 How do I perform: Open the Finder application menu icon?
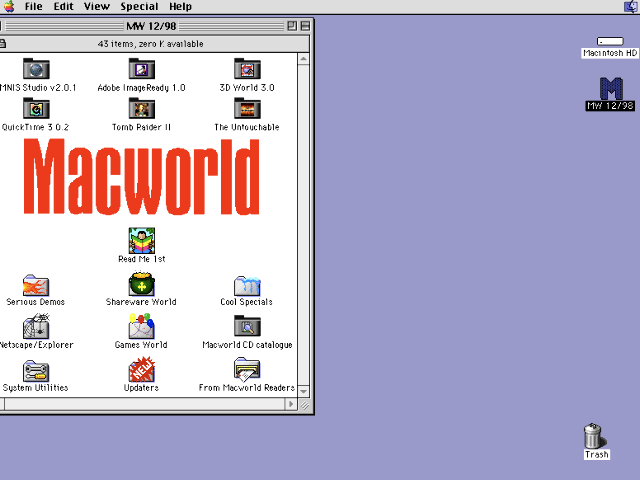point(631,7)
